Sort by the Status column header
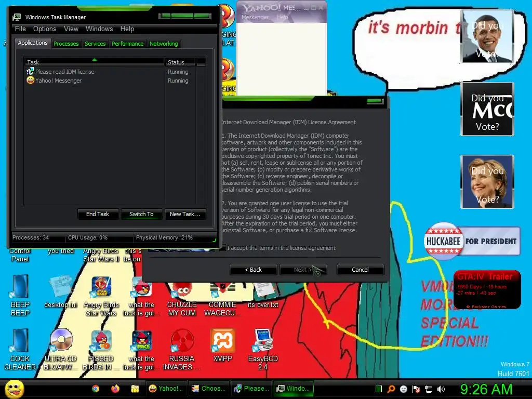Screen dimensions: 532x399 180,62
